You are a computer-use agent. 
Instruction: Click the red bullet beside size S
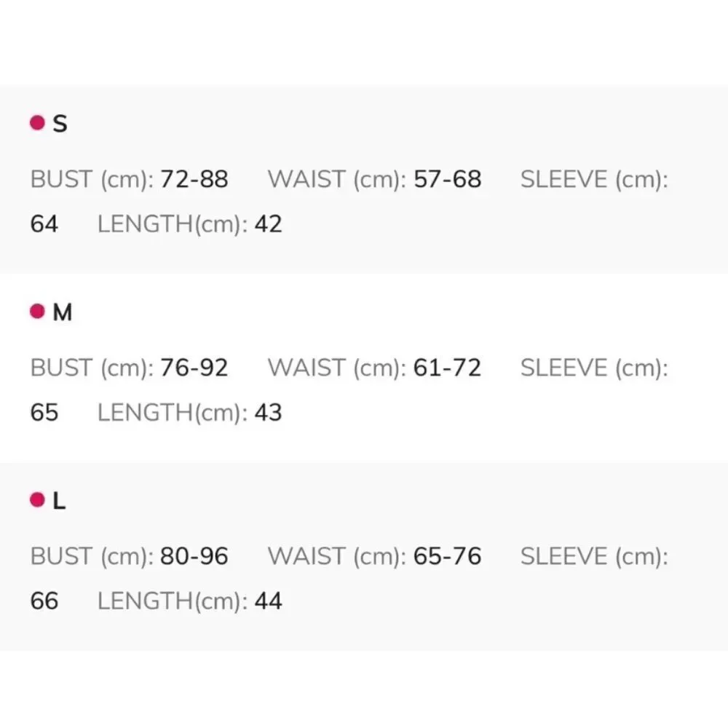[x=37, y=123]
